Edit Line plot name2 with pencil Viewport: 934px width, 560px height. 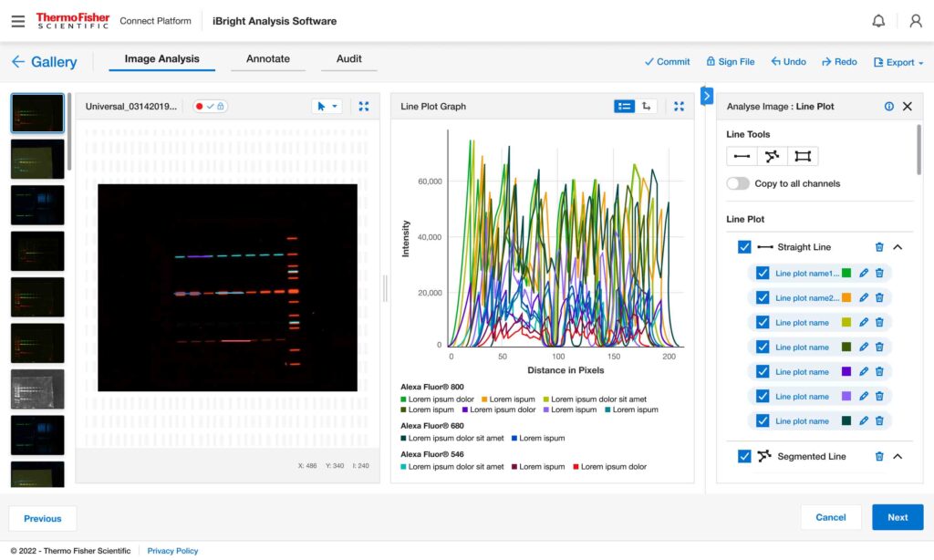coord(864,297)
